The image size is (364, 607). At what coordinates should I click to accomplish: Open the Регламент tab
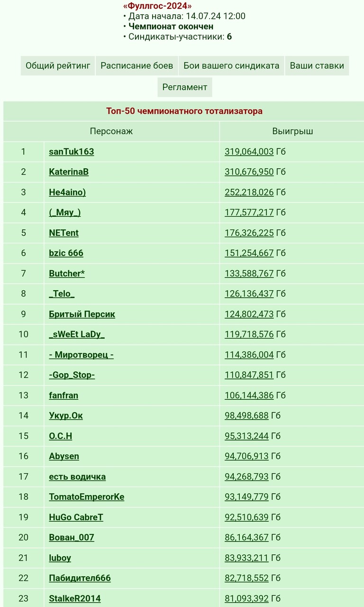[x=185, y=87]
